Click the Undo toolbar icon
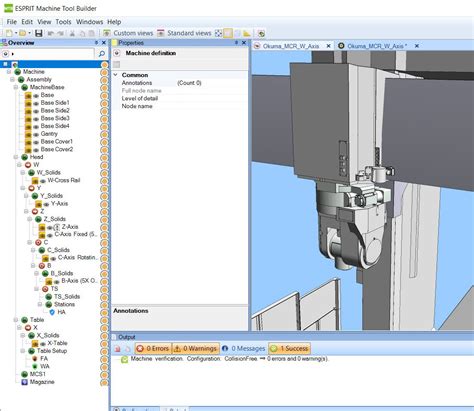This screenshot has width=474, height=411. (51, 33)
